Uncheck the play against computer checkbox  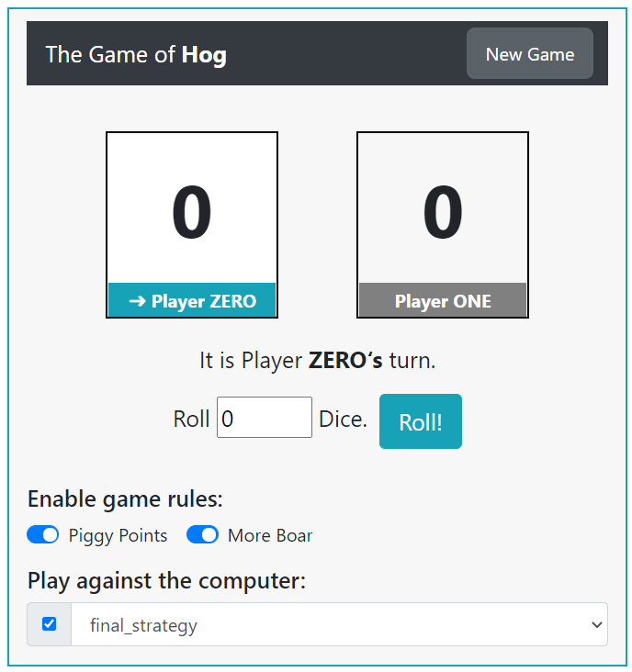tap(50, 624)
